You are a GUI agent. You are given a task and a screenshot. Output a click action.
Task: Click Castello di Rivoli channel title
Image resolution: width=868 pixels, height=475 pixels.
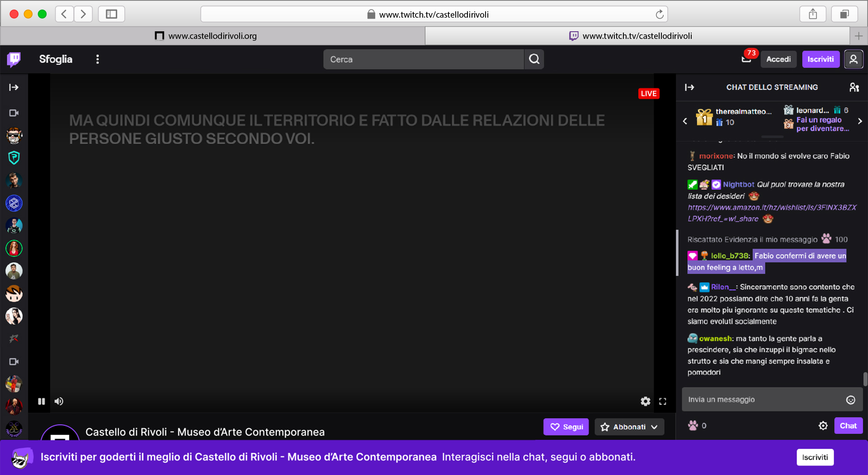(x=205, y=432)
